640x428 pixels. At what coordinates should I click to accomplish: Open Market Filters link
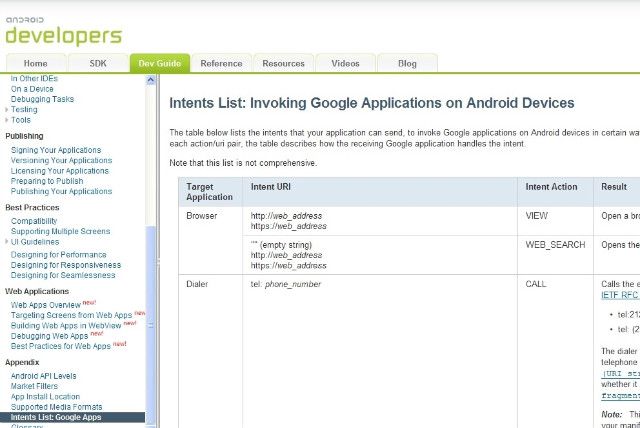click(x=34, y=386)
